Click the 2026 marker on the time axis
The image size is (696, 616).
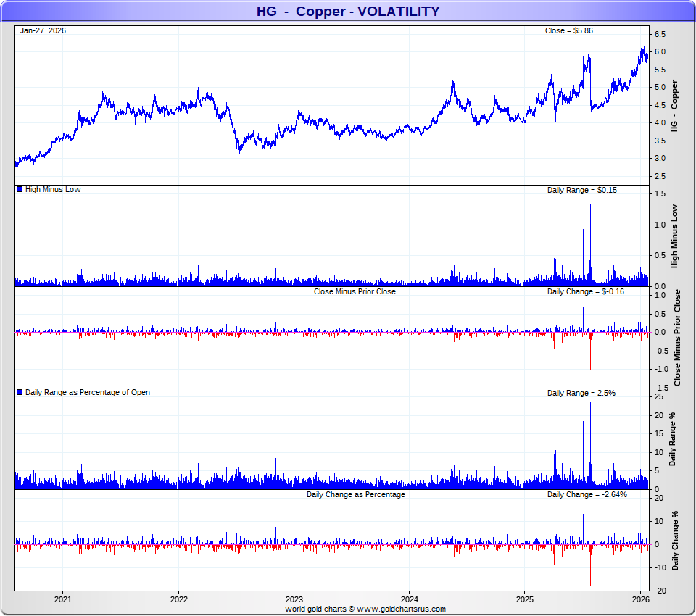click(x=640, y=599)
